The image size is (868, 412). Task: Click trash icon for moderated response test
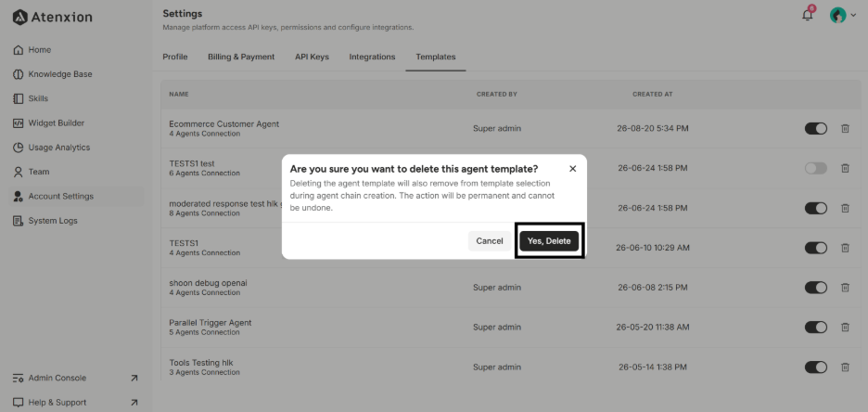(846, 208)
